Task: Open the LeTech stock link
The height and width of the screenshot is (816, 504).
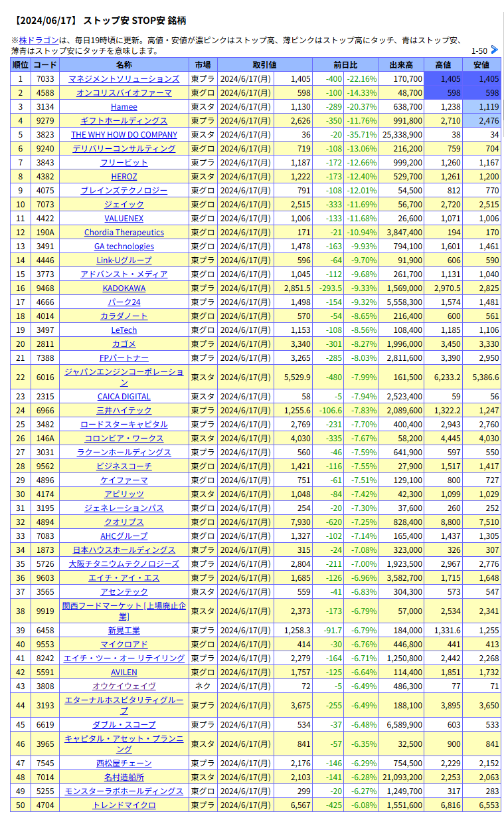Action: (x=124, y=330)
